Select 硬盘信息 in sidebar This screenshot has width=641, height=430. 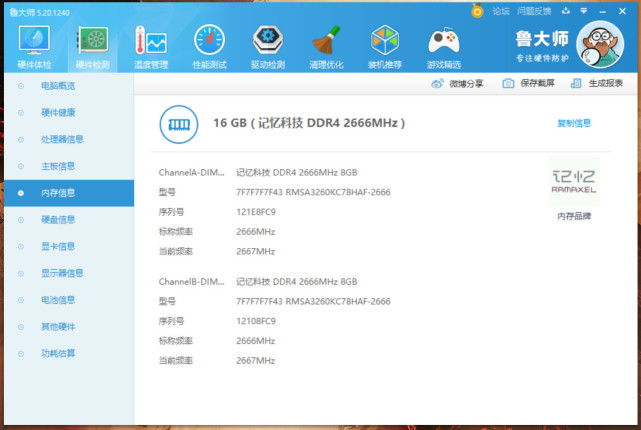click(69, 219)
